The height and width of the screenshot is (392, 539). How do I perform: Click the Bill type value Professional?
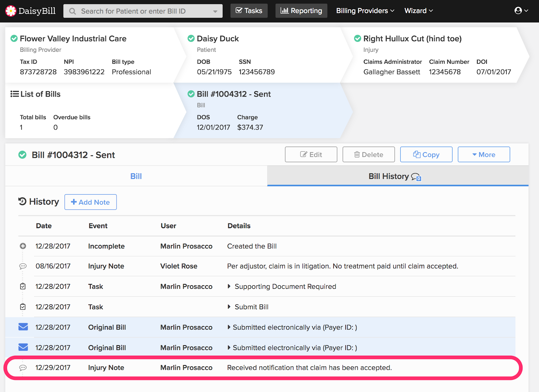point(131,72)
